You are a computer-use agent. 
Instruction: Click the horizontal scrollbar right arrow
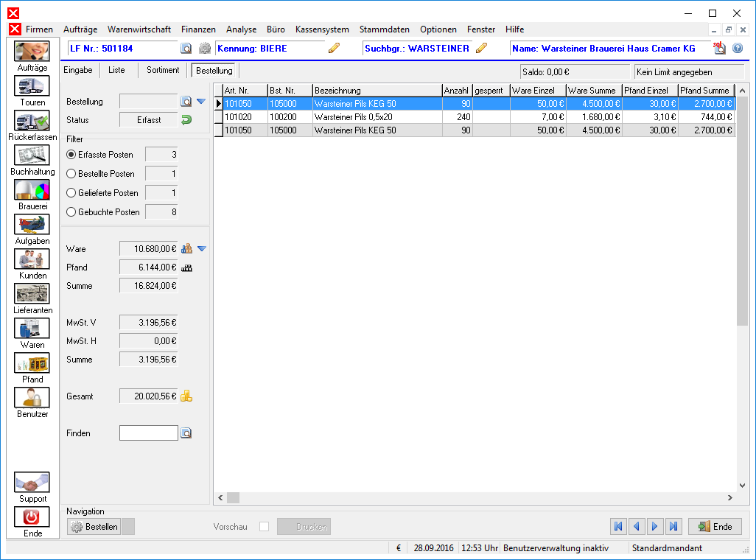[x=730, y=498]
